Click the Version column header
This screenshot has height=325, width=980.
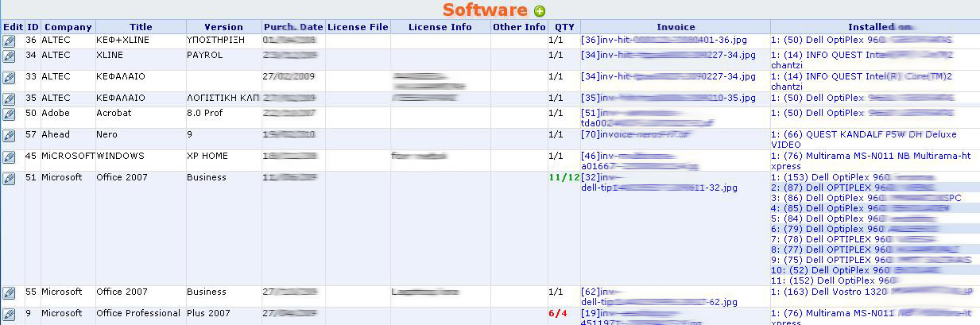[x=223, y=27]
